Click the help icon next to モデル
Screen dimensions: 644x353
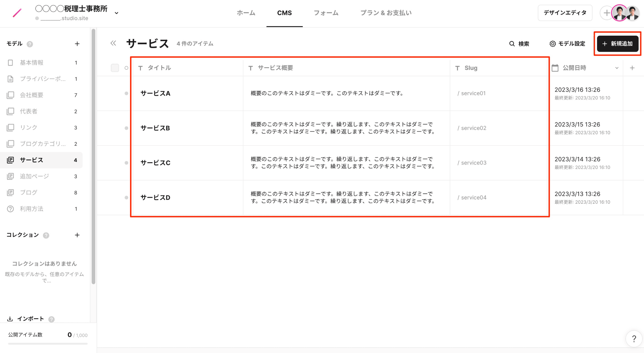click(x=30, y=44)
